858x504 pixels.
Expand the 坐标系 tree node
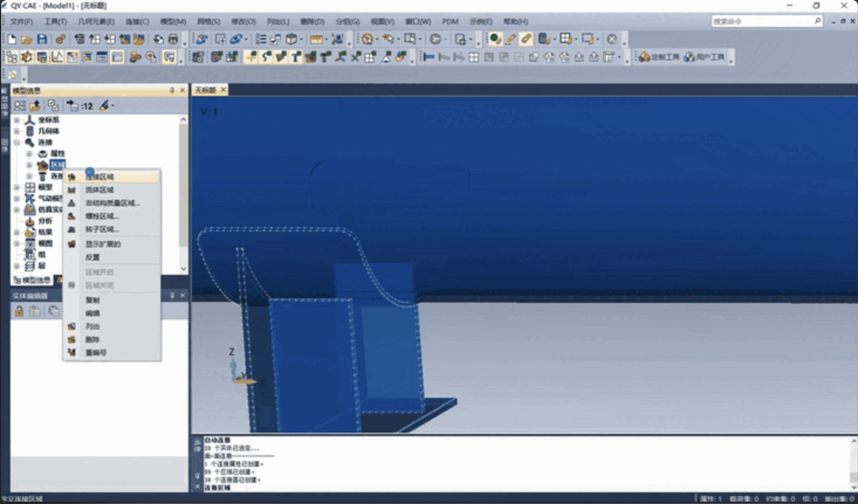(17, 120)
